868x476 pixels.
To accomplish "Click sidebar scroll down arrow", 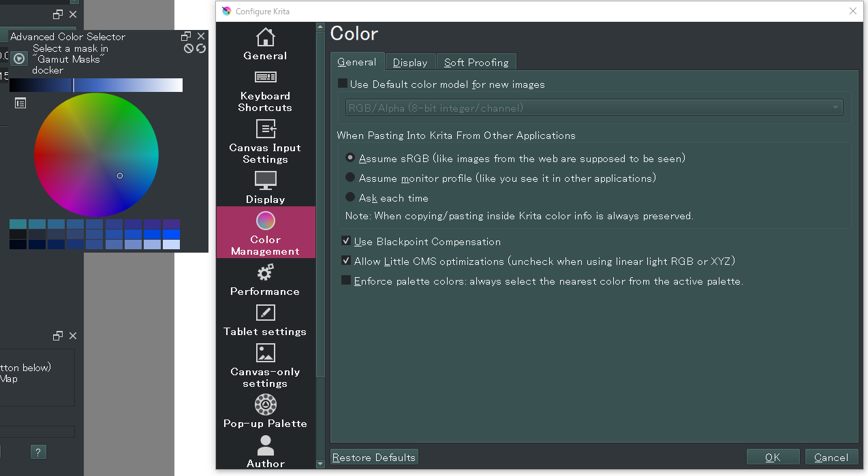I will click(320, 464).
